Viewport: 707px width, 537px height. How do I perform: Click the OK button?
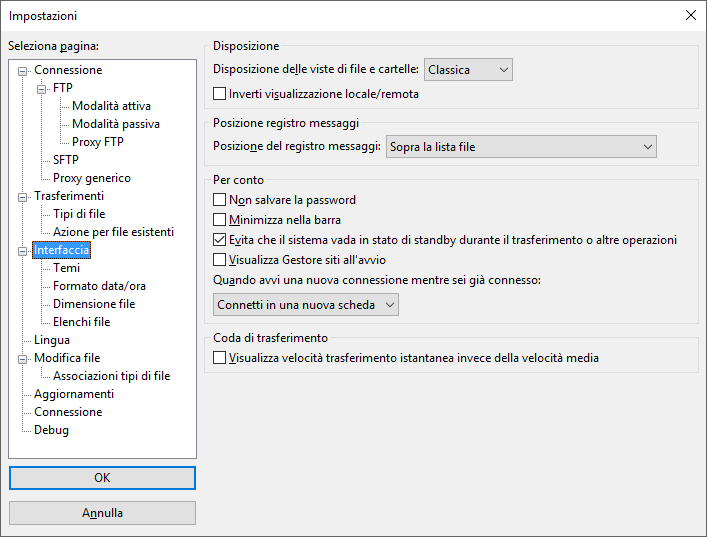(102, 478)
